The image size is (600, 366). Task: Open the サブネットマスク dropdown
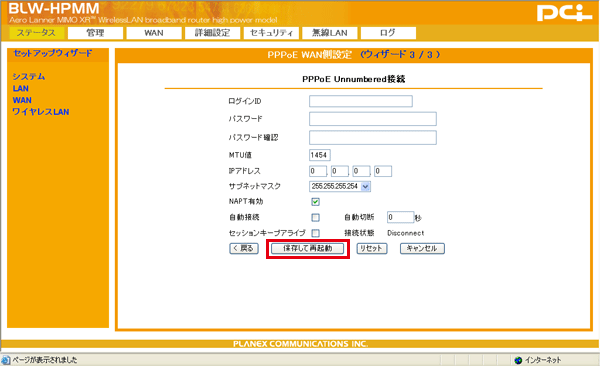coord(340,186)
